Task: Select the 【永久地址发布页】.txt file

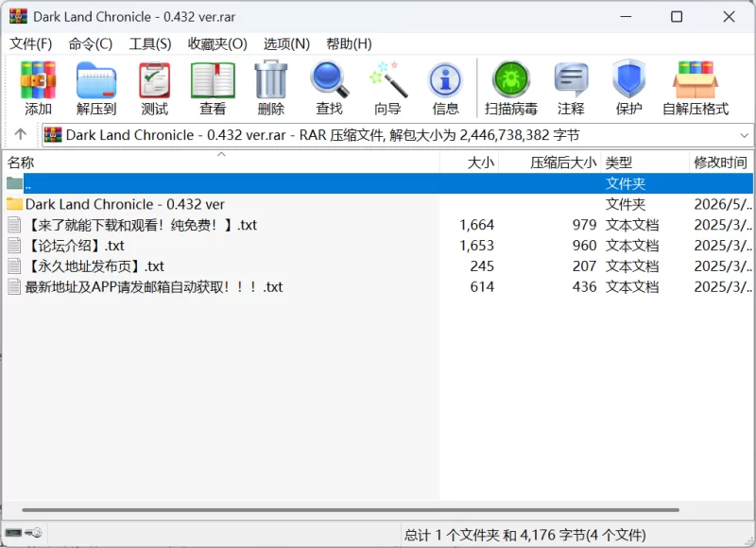Action: (94, 266)
